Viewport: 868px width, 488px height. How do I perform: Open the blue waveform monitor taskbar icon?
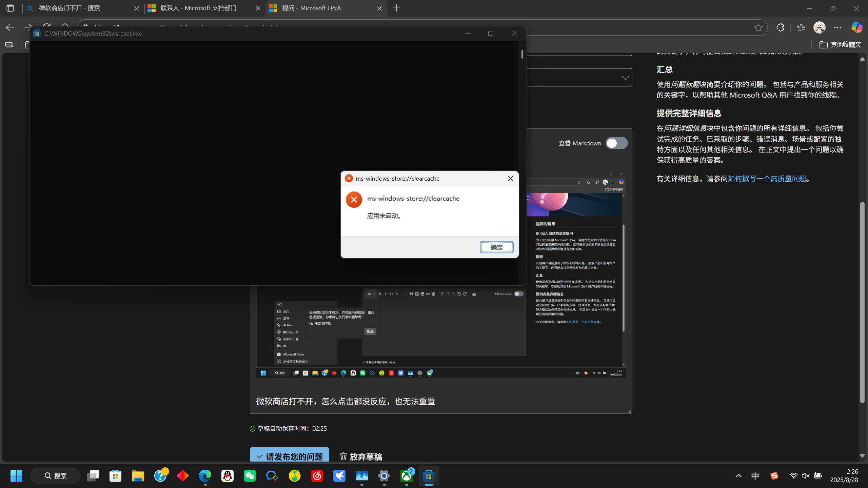pos(362,476)
